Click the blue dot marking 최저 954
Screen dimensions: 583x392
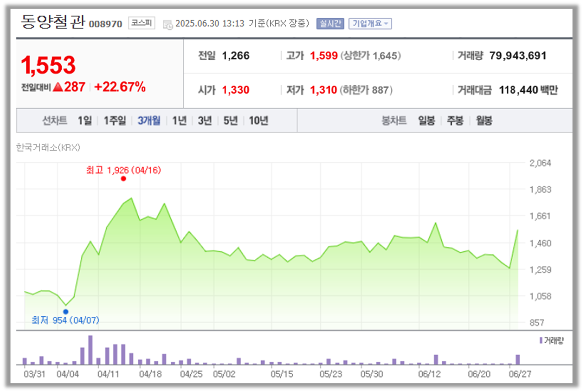point(66,312)
